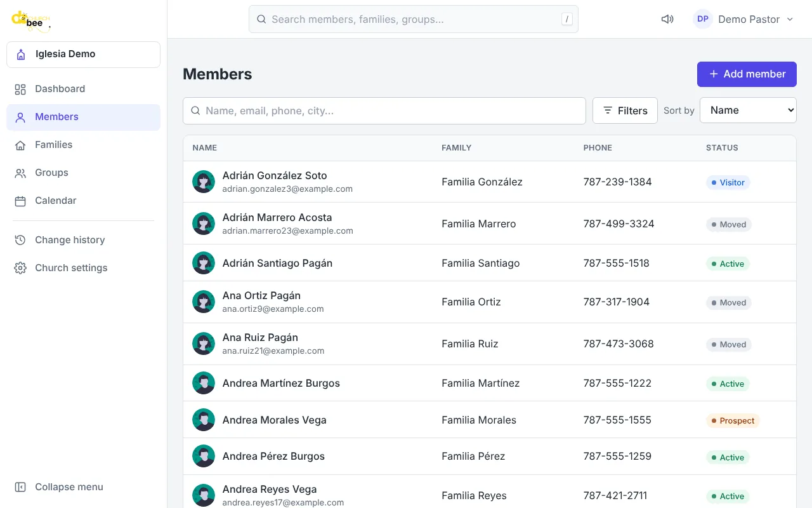This screenshot has width=812, height=508.
Task: Click avatar of Andrea Martínez Burgos
Action: click(204, 383)
